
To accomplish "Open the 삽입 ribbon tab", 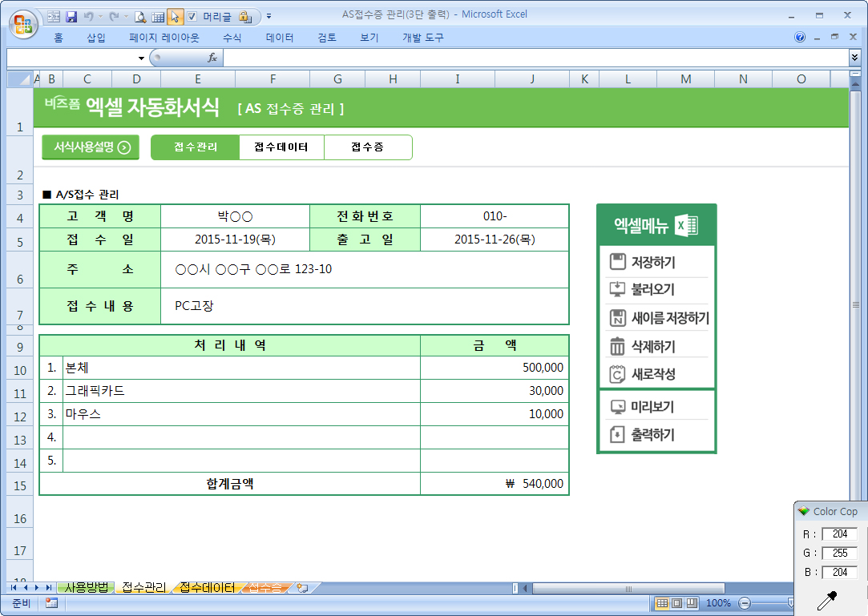I will 95,38.
